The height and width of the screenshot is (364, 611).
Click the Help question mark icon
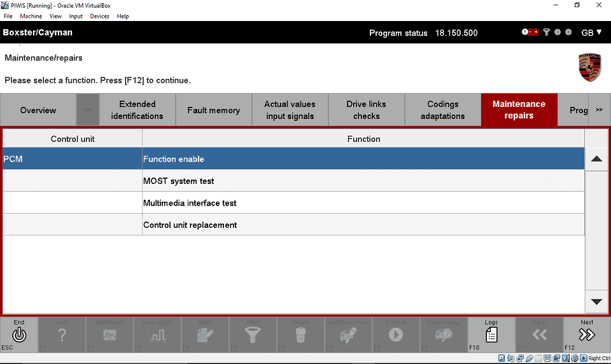pos(62,335)
